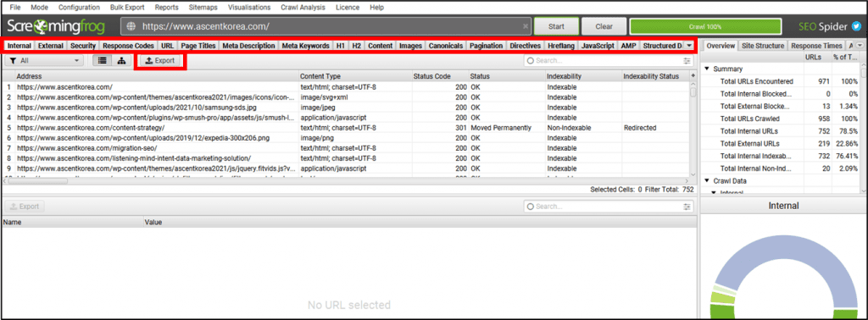The width and height of the screenshot is (868, 320).
Task: Open upper search filter options icon
Action: [x=687, y=61]
